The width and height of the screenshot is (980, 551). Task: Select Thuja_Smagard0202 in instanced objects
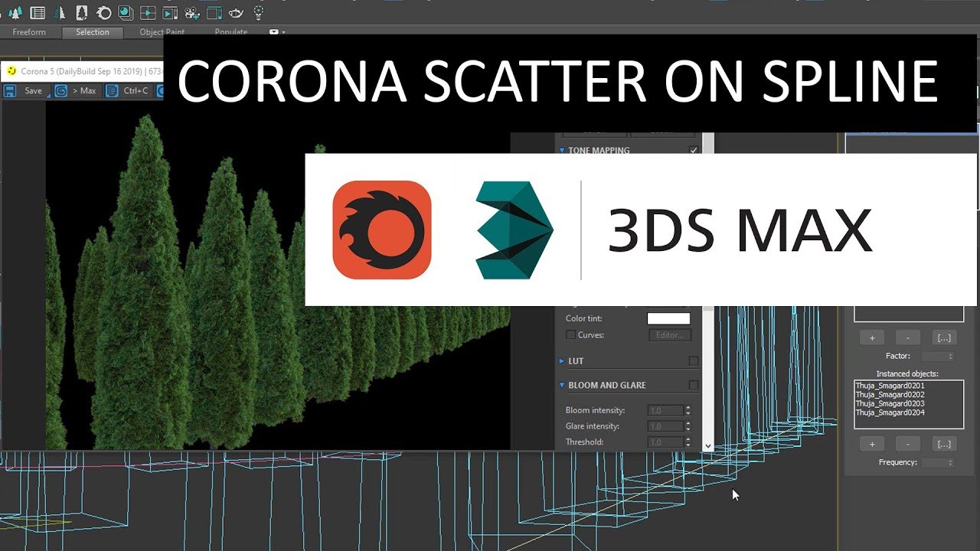[890, 395]
